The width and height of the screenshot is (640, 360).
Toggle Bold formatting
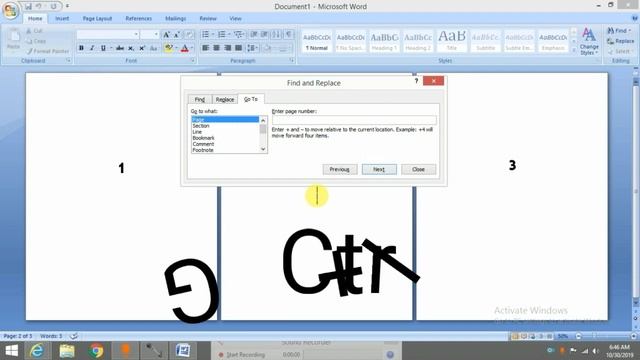click(x=81, y=48)
